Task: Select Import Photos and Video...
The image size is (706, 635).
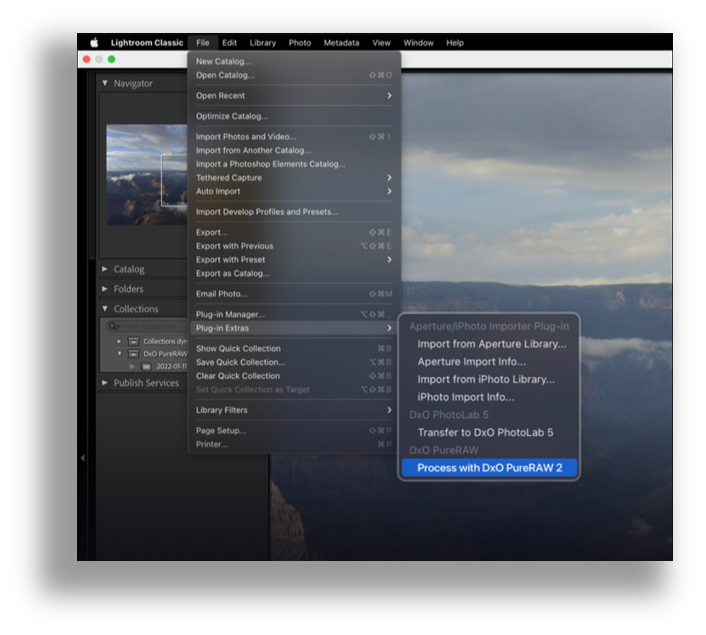Action: 294,136
